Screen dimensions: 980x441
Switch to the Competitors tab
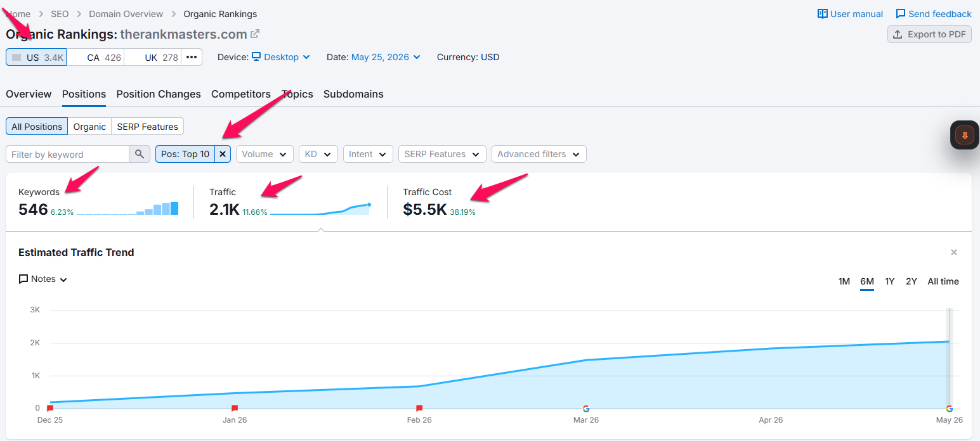pos(241,94)
